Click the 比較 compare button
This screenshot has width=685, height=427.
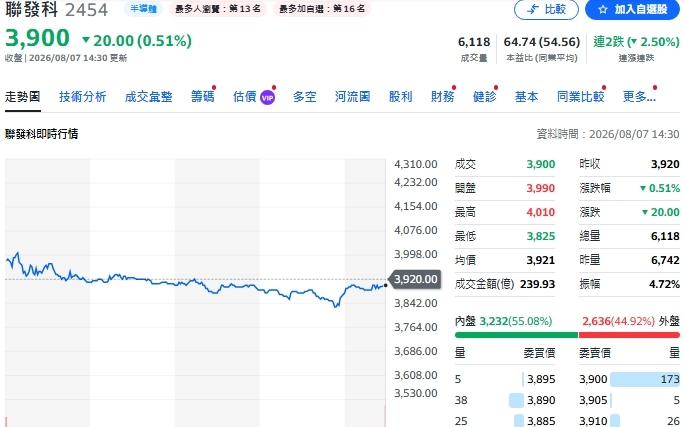click(546, 9)
